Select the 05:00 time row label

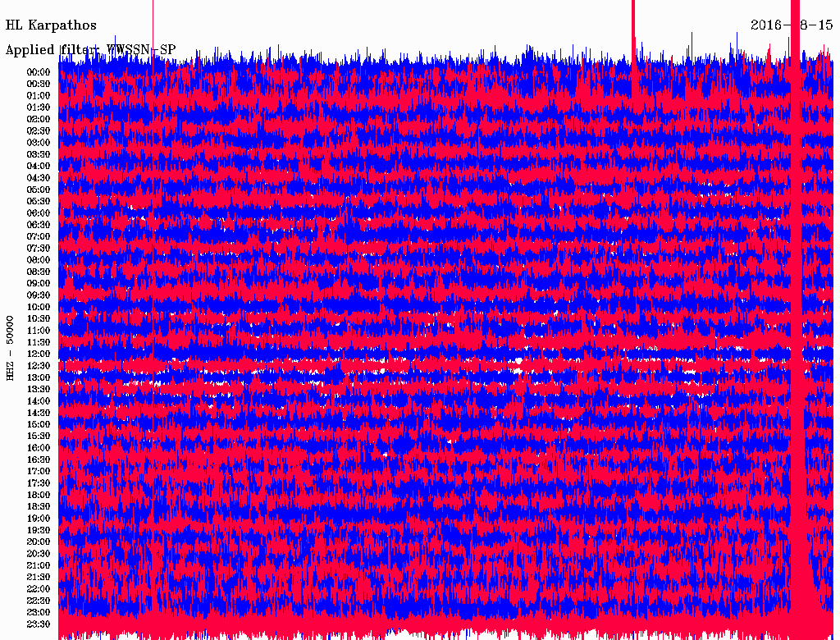click(x=39, y=190)
